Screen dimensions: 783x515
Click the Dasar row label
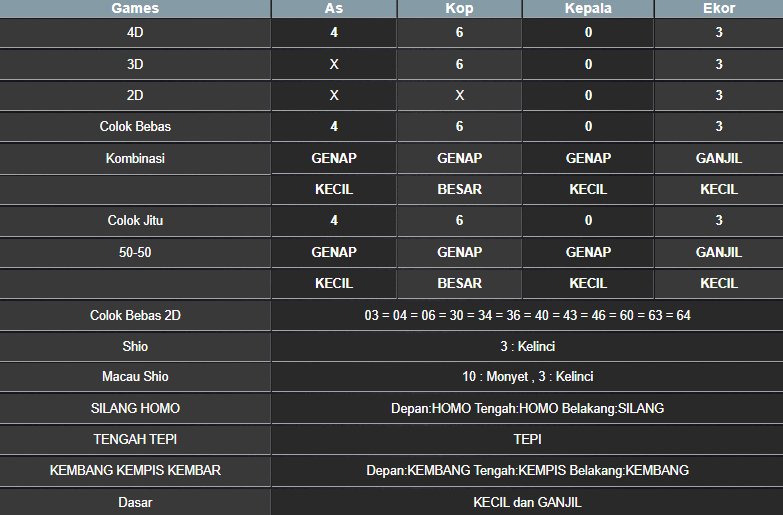(x=135, y=502)
